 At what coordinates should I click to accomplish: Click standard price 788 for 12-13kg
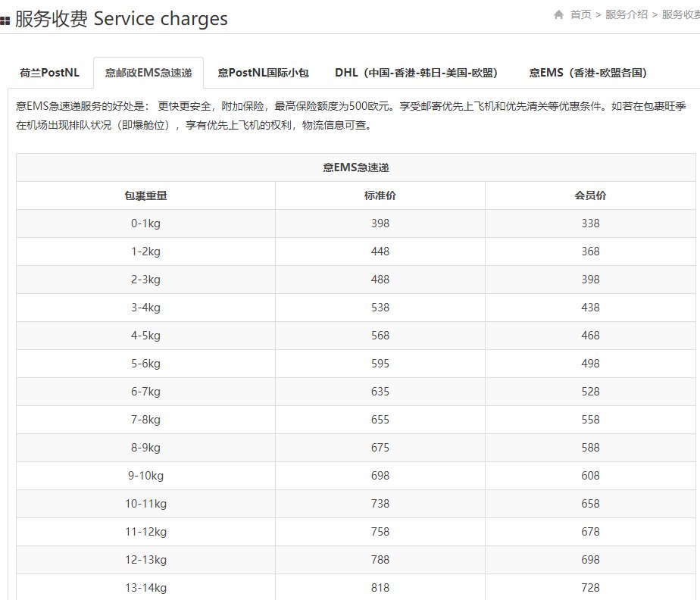point(380,560)
